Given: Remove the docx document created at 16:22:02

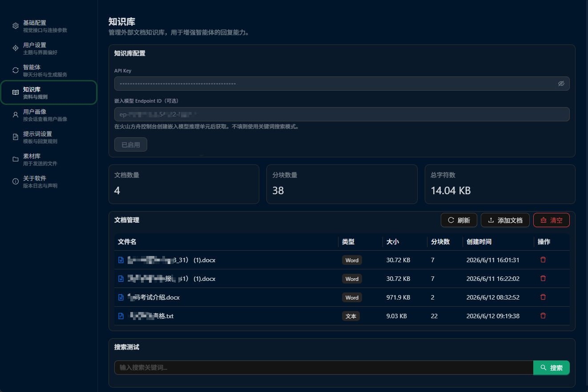Looking at the screenshot, I should click(x=543, y=278).
